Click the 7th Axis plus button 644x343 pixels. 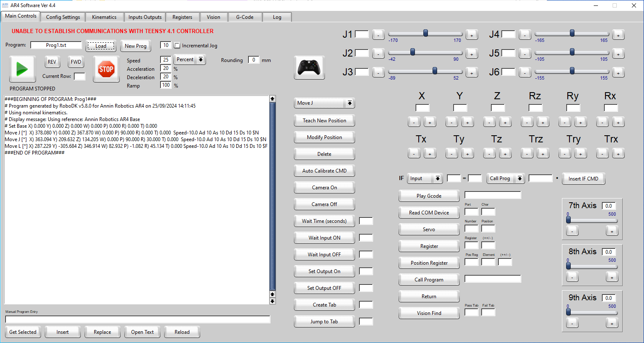(x=612, y=231)
